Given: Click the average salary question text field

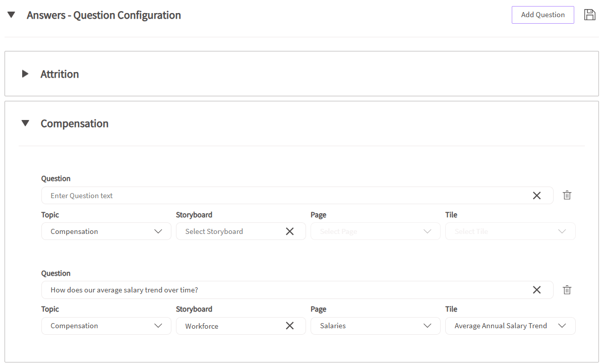Looking at the screenshot, I should 282,290.
